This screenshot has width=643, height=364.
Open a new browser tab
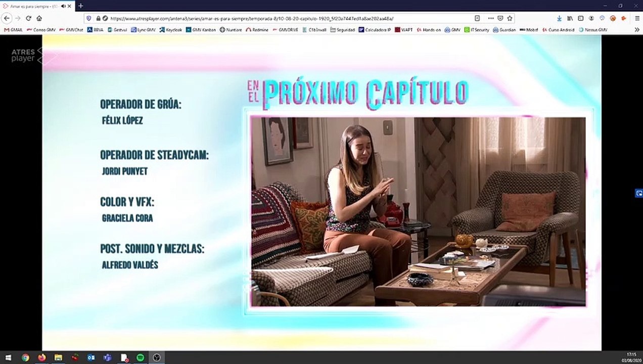coord(80,6)
